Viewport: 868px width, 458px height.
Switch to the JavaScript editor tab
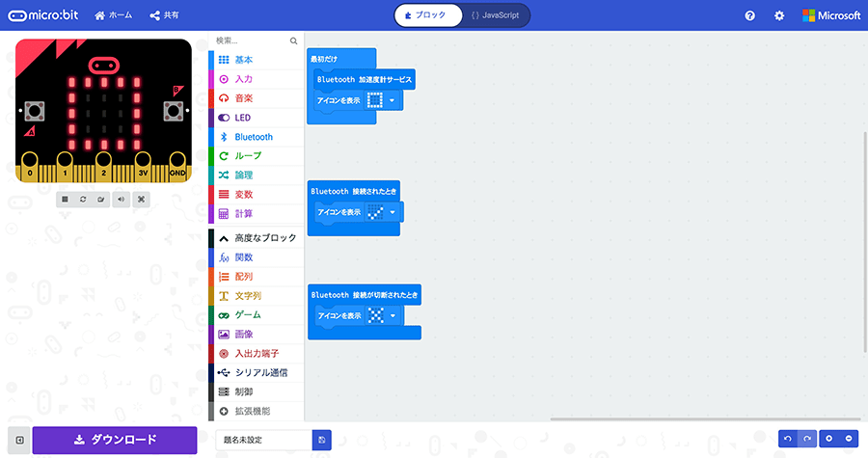pos(496,15)
